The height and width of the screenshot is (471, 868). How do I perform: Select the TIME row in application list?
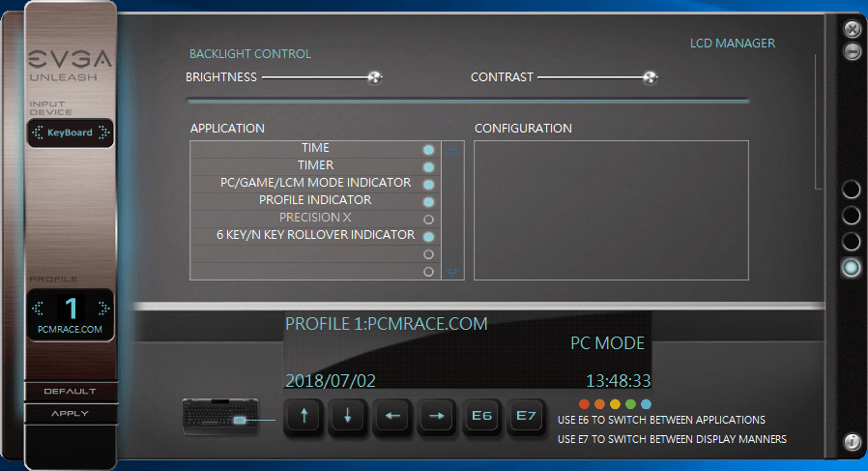click(x=315, y=149)
